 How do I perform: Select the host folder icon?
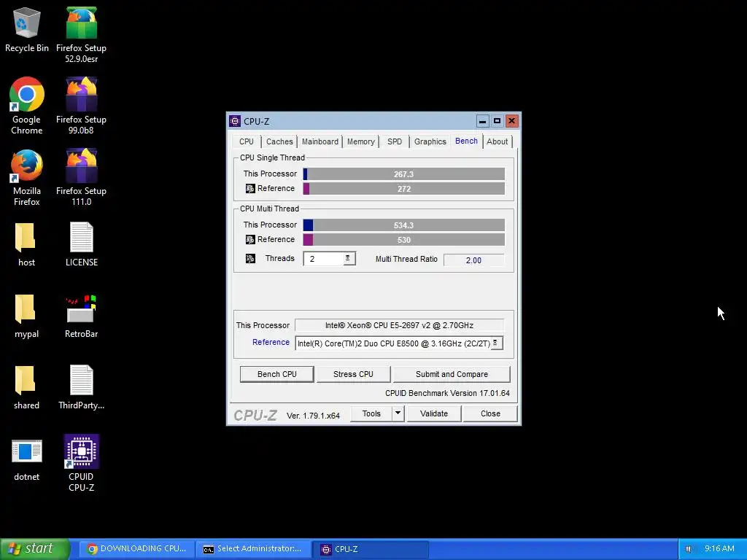(x=26, y=244)
